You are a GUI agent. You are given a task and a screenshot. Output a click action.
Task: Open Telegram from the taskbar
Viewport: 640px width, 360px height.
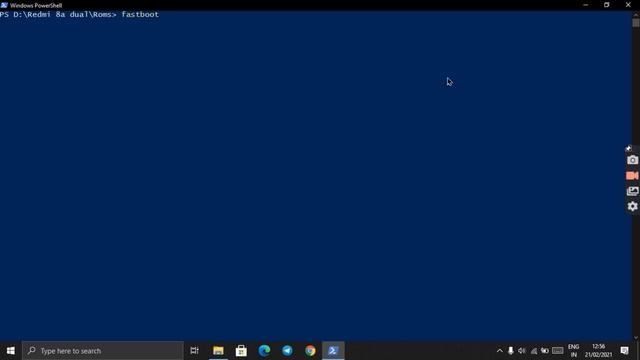287,351
